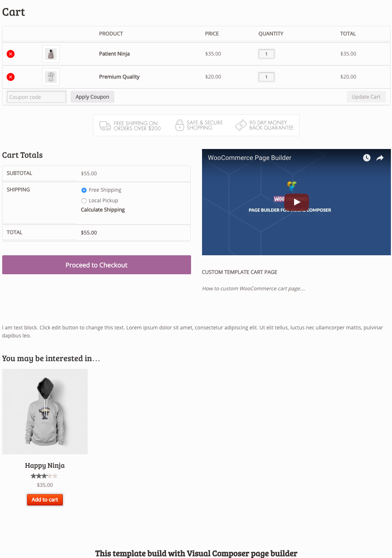Select Local Pickup option
The height and width of the screenshot is (558, 392).
84,201
